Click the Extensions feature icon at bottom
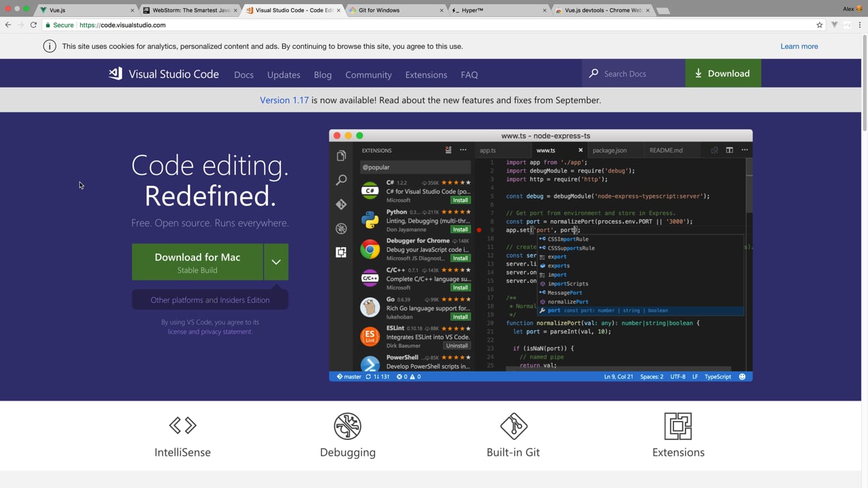 (678, 426)
